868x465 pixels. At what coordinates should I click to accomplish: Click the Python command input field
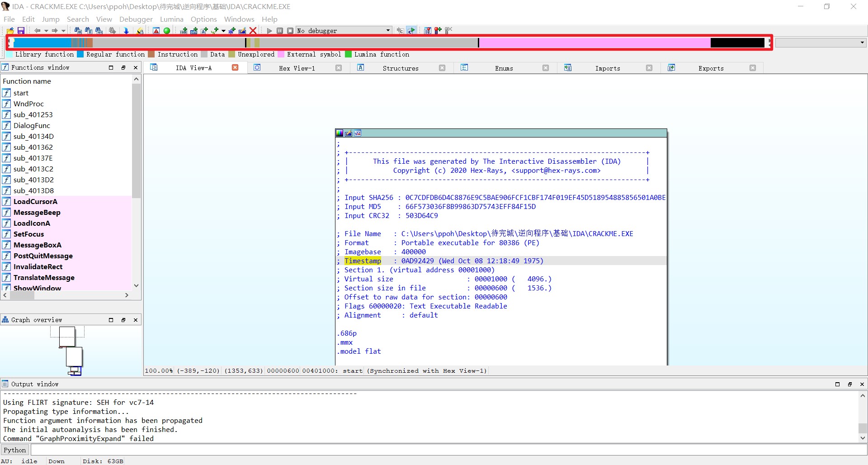[448, 450]
